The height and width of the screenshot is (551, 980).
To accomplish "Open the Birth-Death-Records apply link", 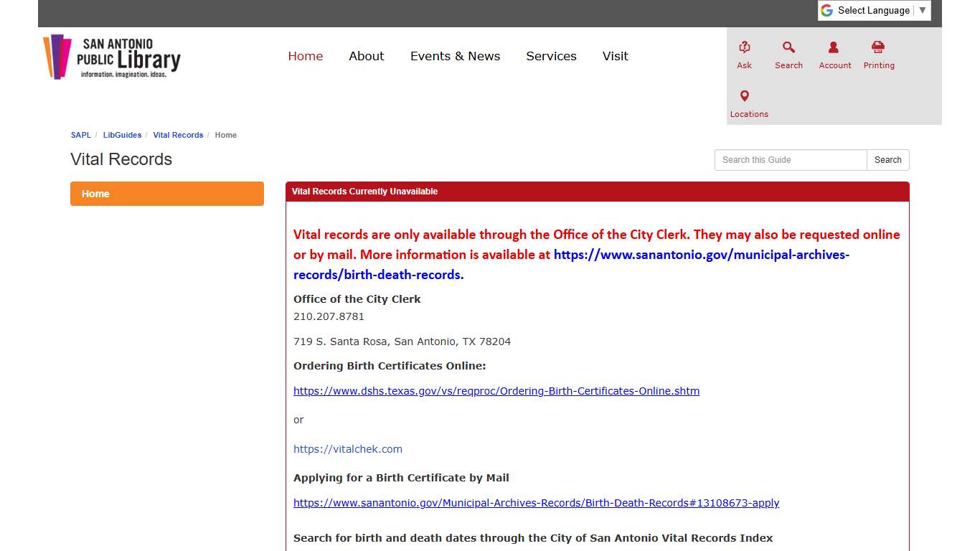I will (x=536, y=502).
